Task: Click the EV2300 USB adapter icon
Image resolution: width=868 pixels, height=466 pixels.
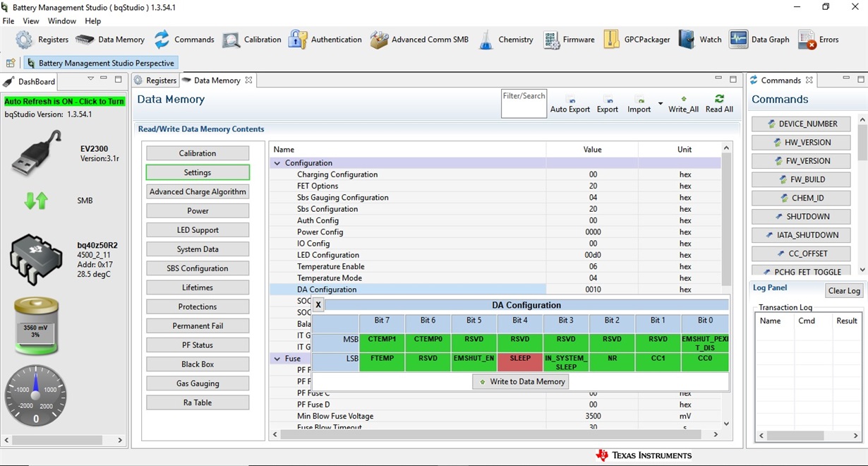Action: (36, 153)
